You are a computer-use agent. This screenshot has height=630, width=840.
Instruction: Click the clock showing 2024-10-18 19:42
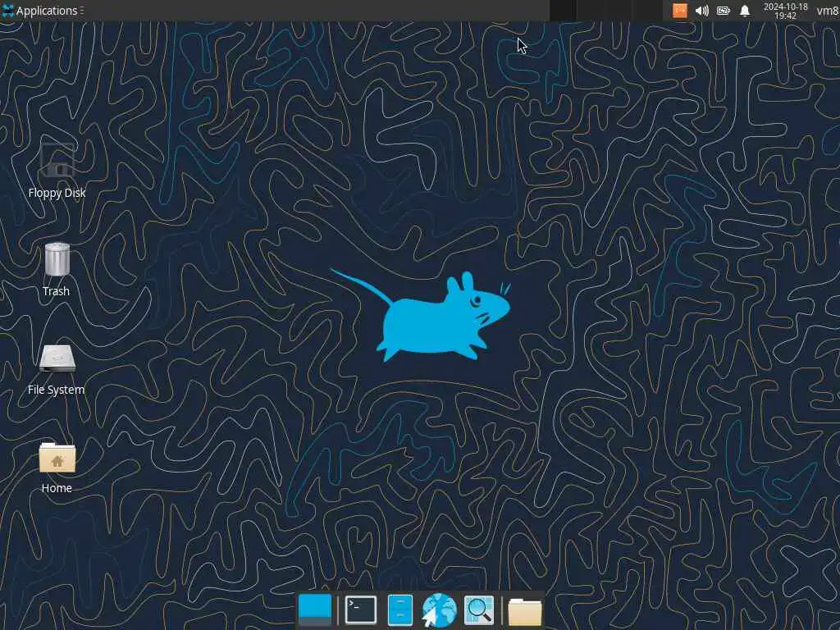pyautogui.click(x=785, y=11)
